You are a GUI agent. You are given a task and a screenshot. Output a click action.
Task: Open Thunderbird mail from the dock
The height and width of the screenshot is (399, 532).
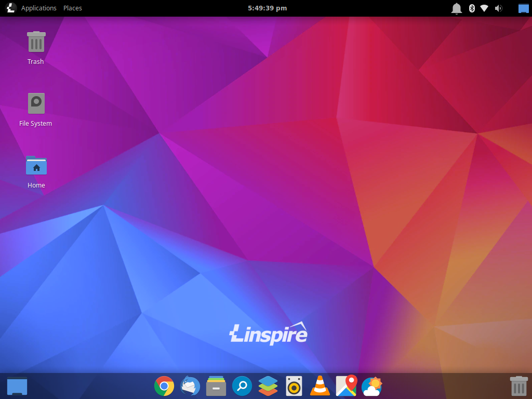[x=190, y=386]
